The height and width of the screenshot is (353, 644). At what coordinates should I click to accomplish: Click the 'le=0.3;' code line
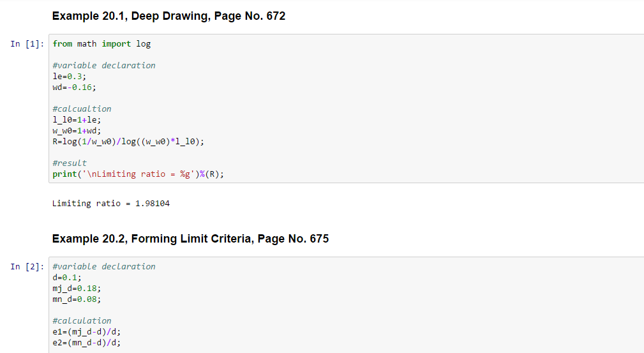click(x=69, y=76)
